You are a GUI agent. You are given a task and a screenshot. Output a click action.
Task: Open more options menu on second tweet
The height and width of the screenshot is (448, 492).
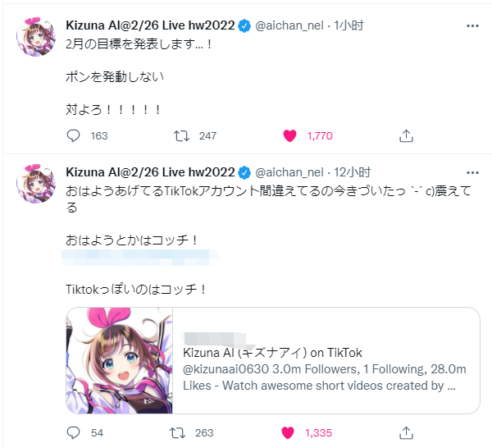point(472,172)
